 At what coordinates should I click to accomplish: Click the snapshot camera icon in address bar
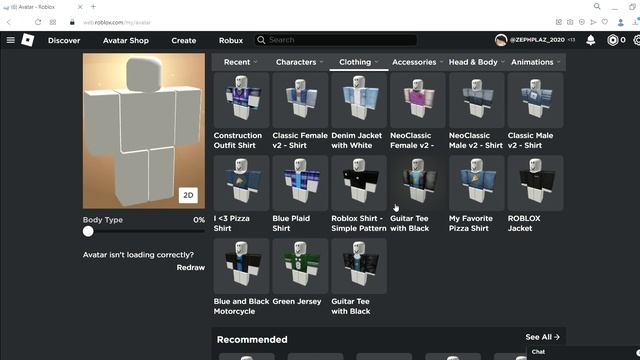pos(570,22)
